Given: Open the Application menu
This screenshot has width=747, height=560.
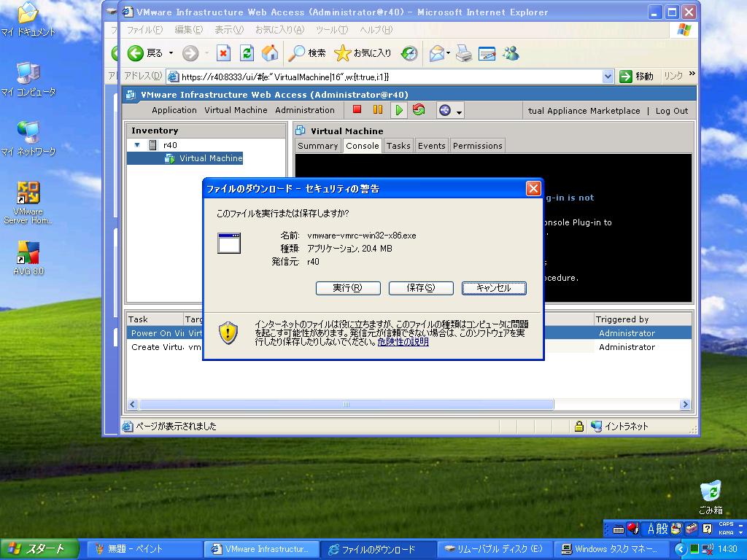Looking at the screenshot, I should (x=174, y=110).
